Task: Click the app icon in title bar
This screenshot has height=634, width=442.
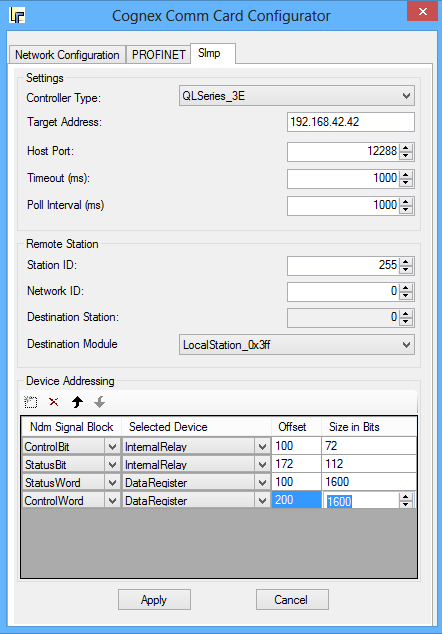Action: (17, 16)
